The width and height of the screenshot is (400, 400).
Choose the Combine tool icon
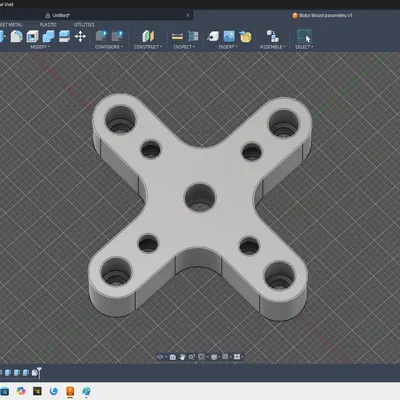pos(48,36)
